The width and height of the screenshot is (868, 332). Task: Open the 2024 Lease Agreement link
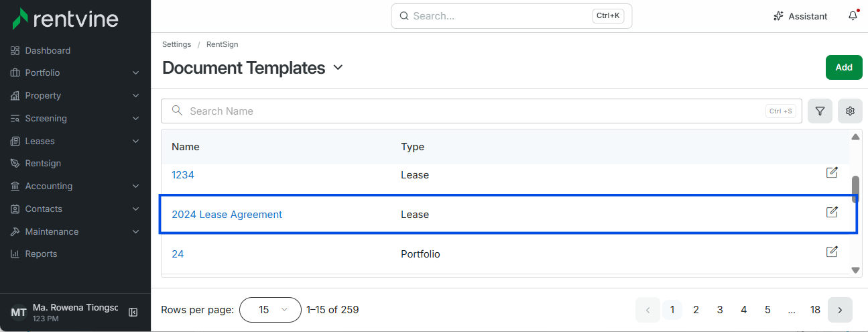(227, 215)
